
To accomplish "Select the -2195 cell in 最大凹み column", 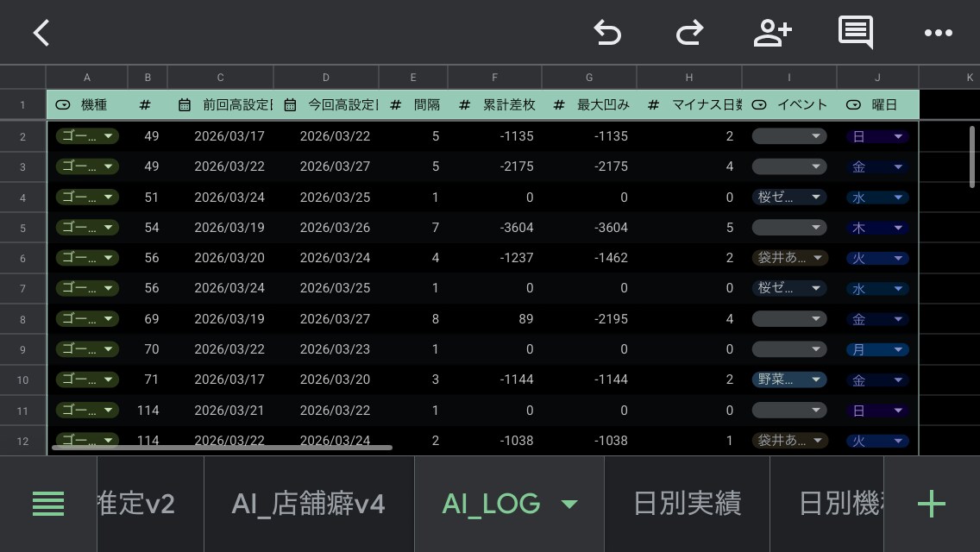I will [588, 319].
